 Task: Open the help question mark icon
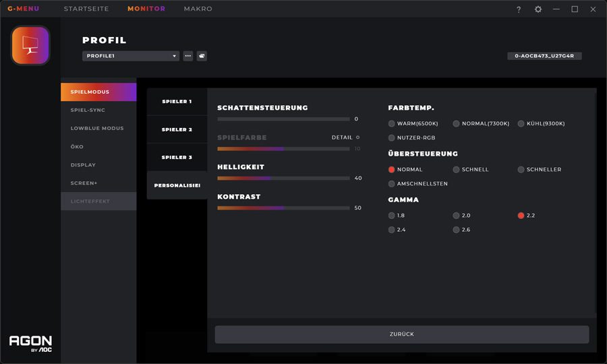click(519, 9)
